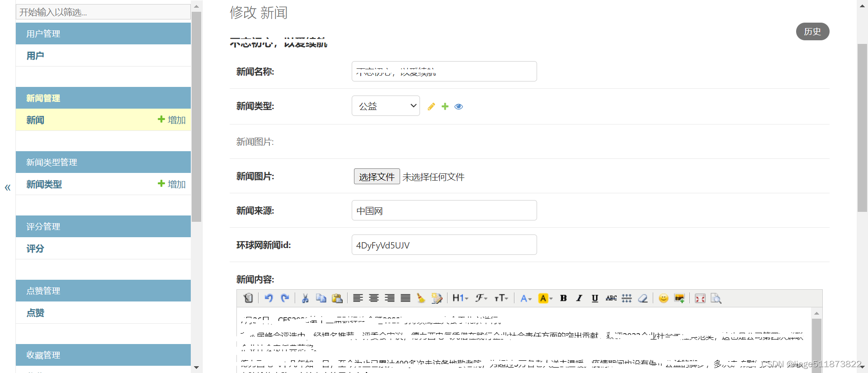Click the 新闻来源 field with 中国网
This screenshot has width=868, height=373.
pyautogui.click(x=444, y=210)
